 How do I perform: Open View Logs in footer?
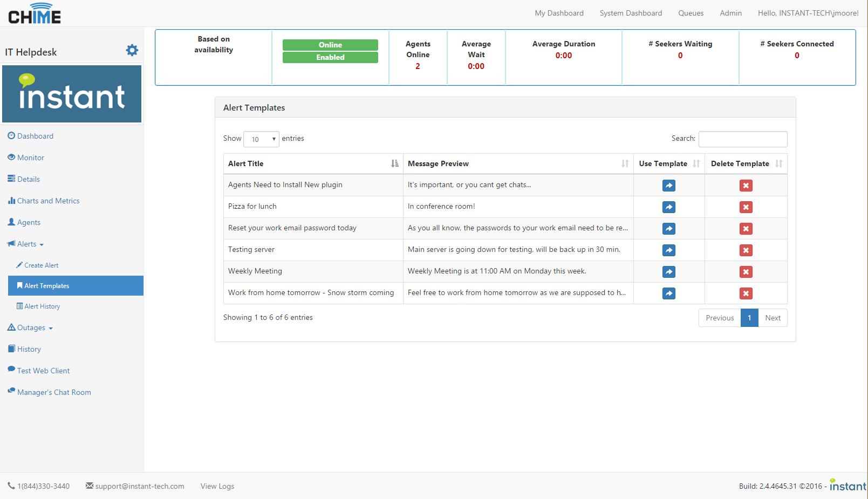217,486
